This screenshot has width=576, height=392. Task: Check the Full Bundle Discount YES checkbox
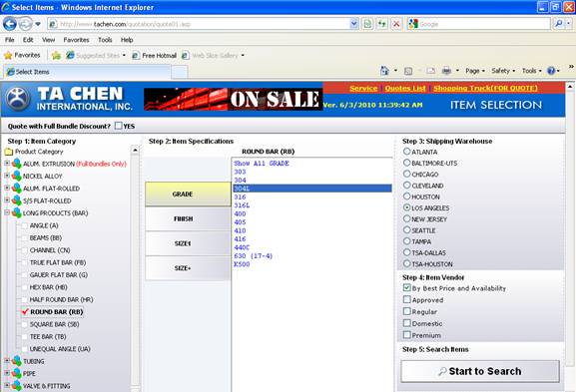(x=118, y=126)
